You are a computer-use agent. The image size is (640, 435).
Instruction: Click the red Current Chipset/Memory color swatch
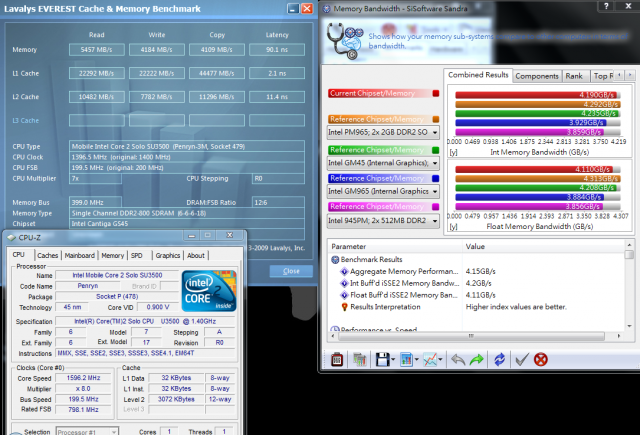click(436, 93)
